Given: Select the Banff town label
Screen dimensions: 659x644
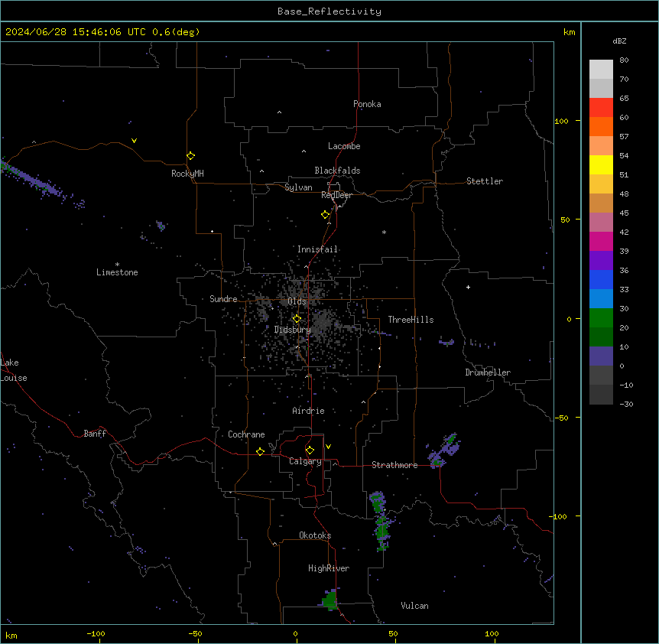Looking at the screenshot, I should (x=95, y=434).
